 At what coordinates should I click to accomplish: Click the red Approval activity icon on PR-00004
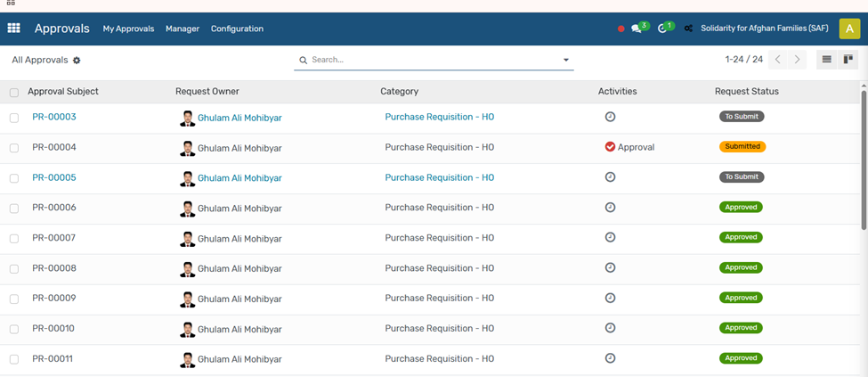click(x=610, y=147)
